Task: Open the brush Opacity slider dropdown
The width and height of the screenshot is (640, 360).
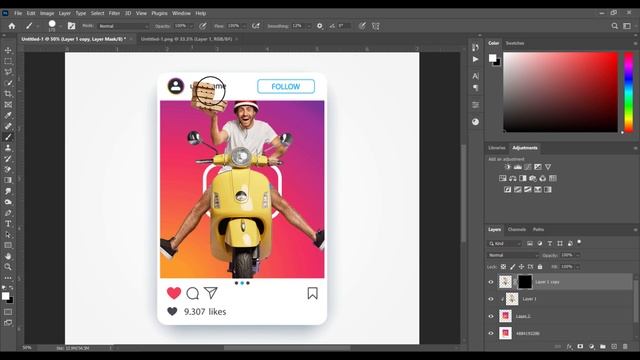Action: 191,26
